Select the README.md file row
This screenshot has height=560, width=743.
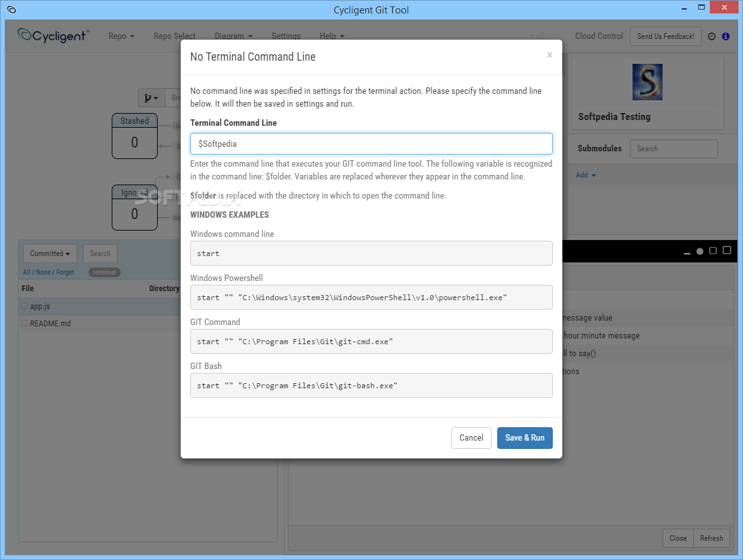[100, 323]
